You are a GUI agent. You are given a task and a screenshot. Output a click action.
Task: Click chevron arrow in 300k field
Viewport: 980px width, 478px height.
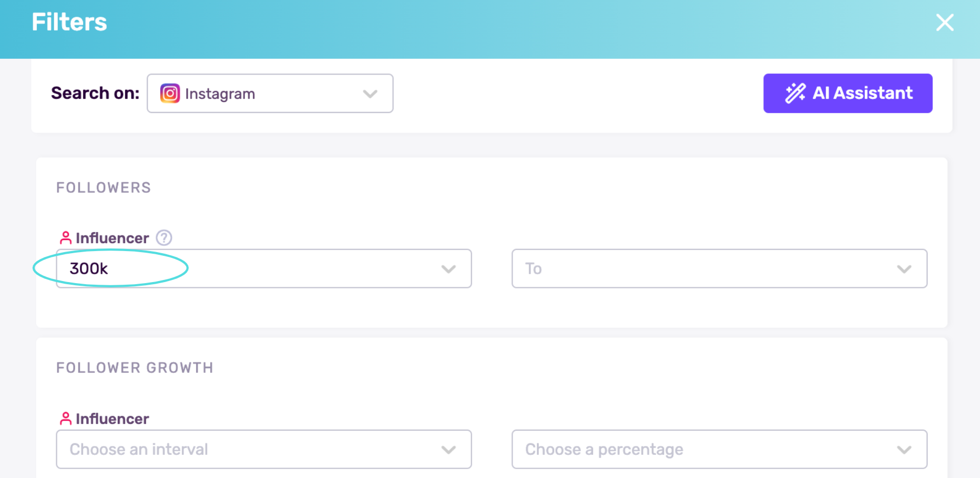tap(448, 269)
